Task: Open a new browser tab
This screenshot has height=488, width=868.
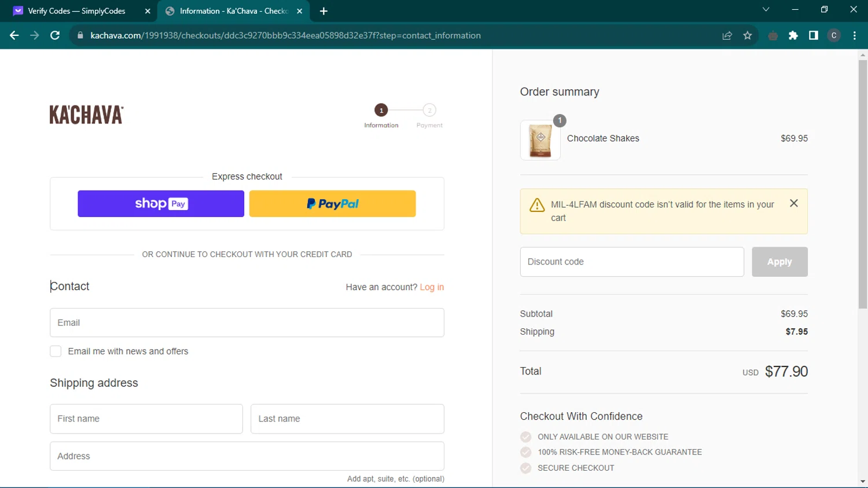Action: click(323, 11)
